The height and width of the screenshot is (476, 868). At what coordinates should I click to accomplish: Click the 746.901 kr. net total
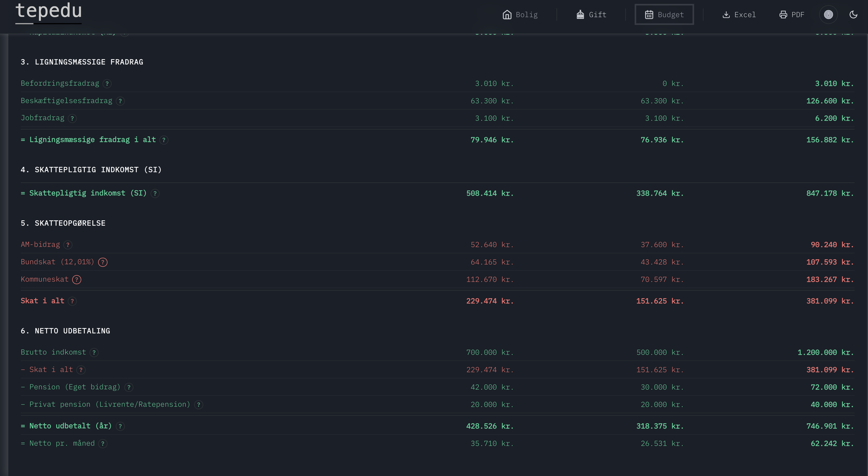click(830, 426)
